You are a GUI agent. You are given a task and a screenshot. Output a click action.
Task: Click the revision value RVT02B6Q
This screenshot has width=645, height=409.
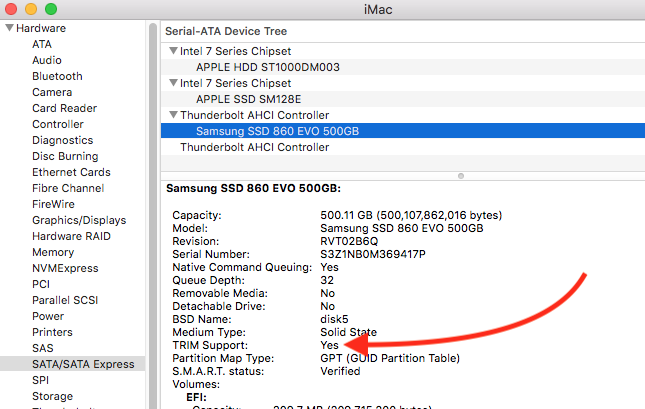coord(349,241)
